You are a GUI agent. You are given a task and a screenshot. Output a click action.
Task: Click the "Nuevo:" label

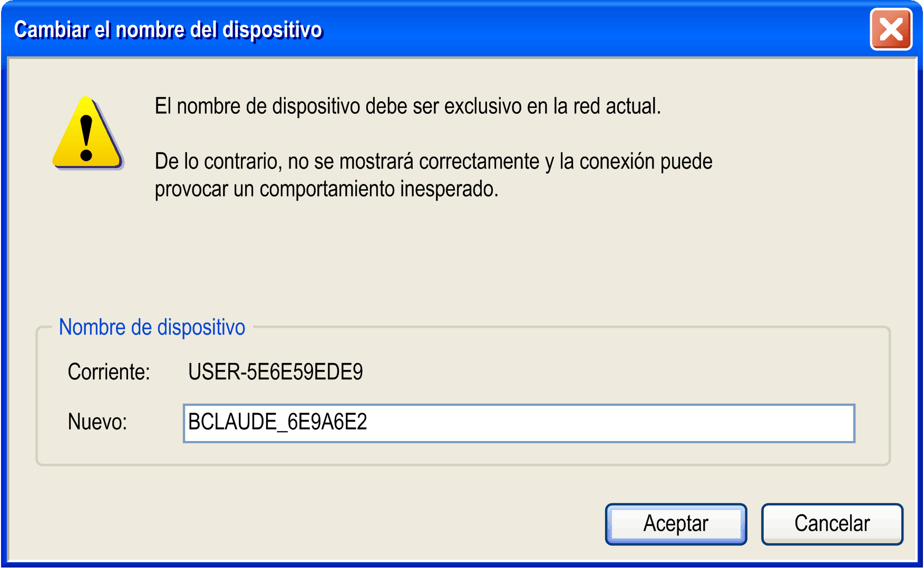pos(98,422)
